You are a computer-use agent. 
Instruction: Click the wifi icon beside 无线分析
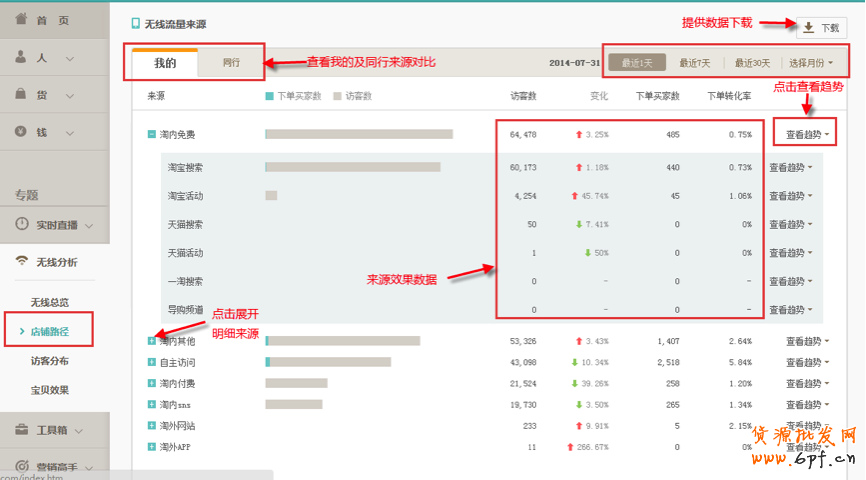pos(22,260)
